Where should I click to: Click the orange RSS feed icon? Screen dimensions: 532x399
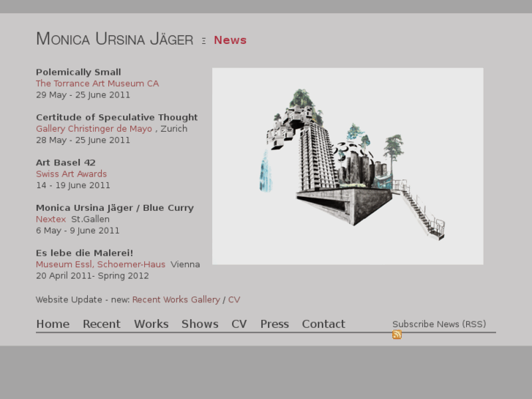(397, 335)
